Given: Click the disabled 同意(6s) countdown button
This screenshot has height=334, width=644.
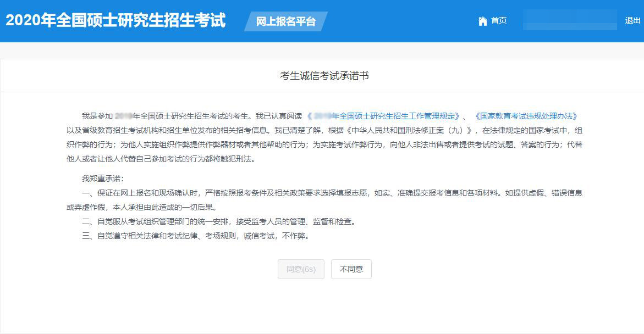Looking at the screenshot, I should 300,269.
